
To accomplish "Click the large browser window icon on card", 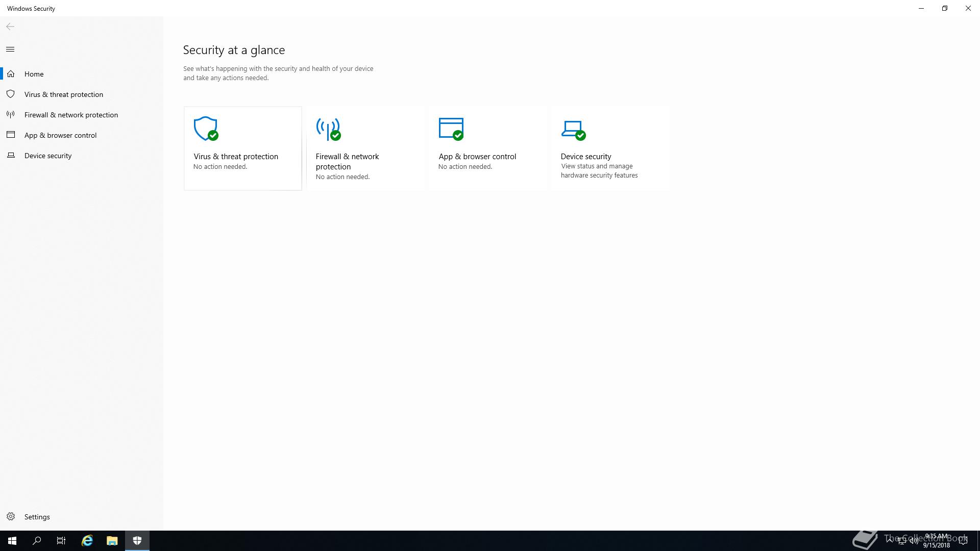I will click(451, 129).
